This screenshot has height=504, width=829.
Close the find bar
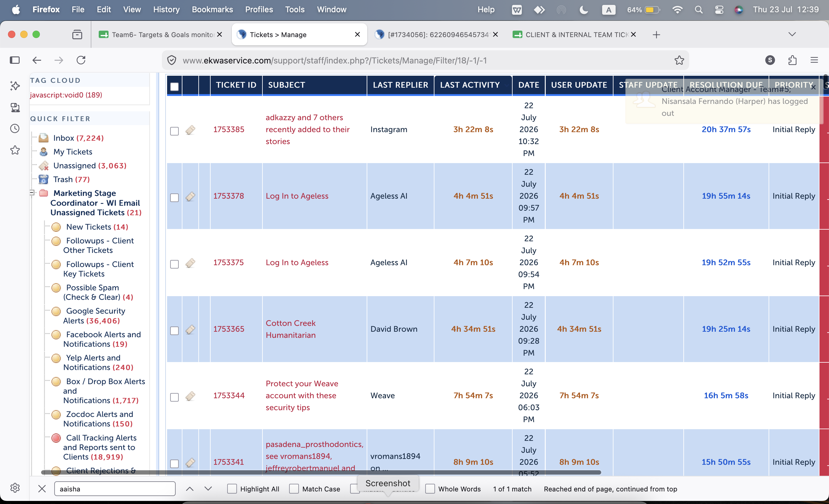click(42, 489)
